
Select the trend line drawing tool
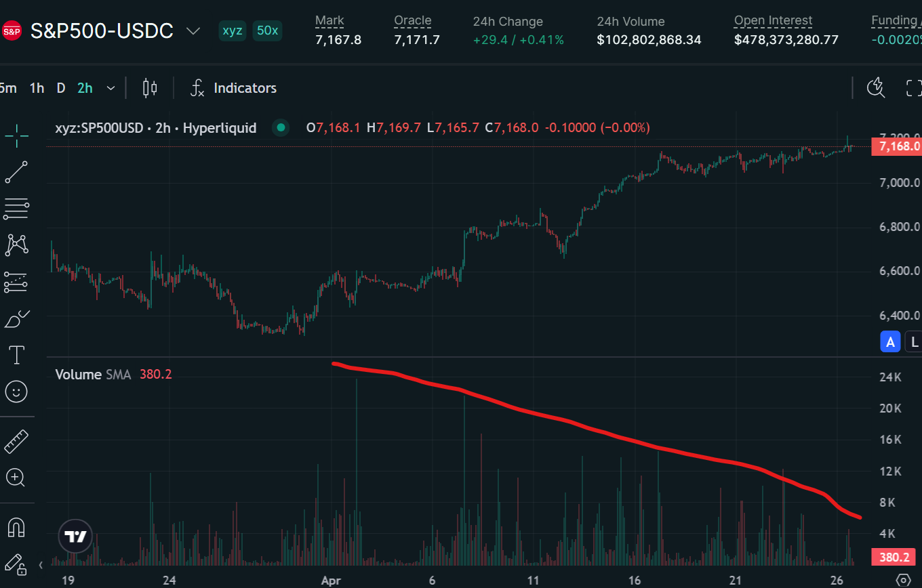[16, 172]
